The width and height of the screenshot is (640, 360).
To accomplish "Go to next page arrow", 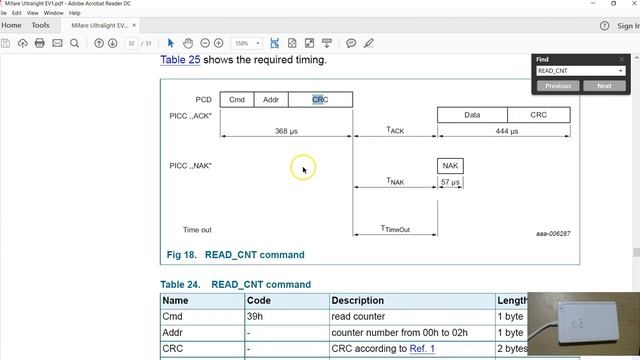I will [113, 43].
